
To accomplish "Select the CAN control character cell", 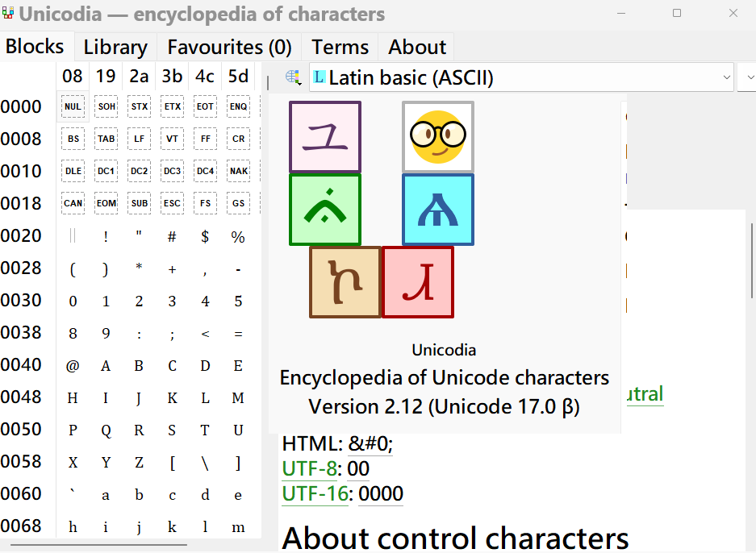I will pos(73,203).
